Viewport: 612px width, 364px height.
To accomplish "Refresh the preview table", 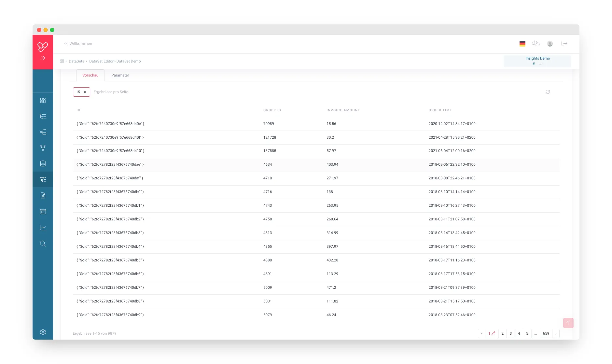I will 548,92.
